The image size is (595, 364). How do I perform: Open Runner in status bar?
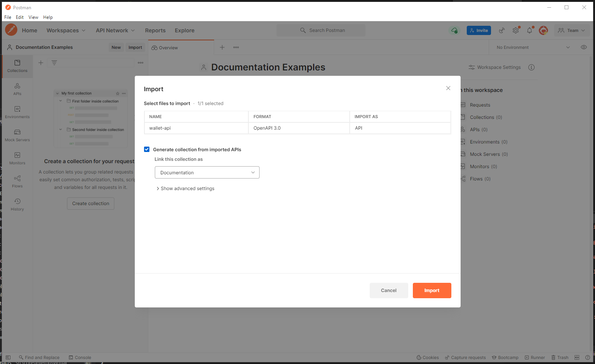(535, 357)
